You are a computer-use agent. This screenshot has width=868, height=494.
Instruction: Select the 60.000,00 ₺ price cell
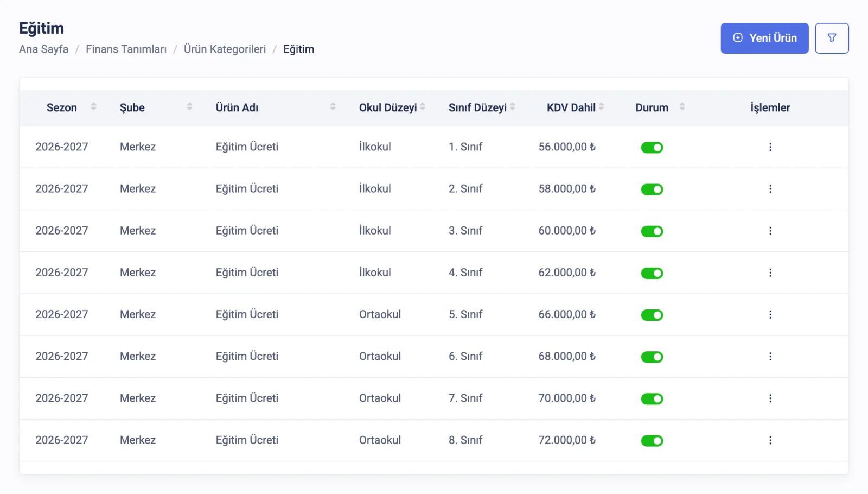pyautogui.click(x=567, y=231)
